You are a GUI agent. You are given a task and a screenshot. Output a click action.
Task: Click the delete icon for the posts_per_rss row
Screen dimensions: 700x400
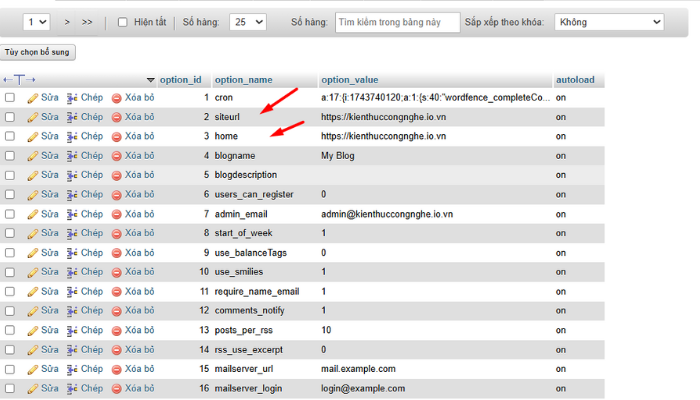[x=117, y=330]
